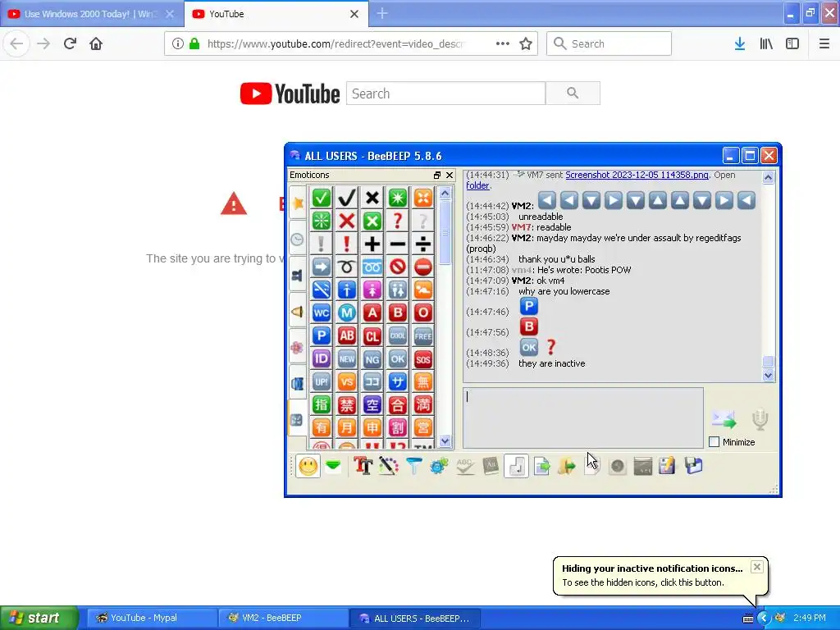Insert the black plus sign emoticon
840x630 pixels.
click(372, 244)
